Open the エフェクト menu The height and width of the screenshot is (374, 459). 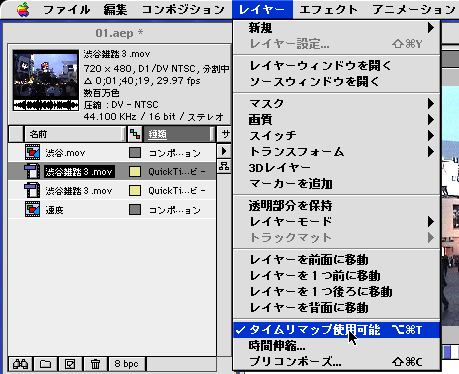coord(328,9)
